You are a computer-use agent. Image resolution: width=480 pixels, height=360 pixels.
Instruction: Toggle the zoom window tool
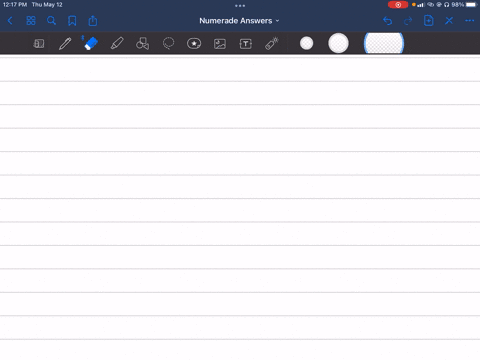(39, 44)
